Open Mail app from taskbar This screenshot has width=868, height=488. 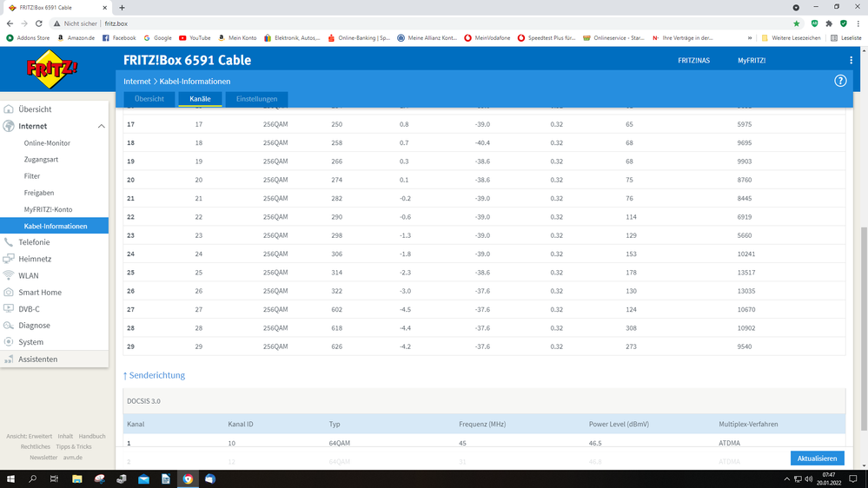[x=143, y=479]
